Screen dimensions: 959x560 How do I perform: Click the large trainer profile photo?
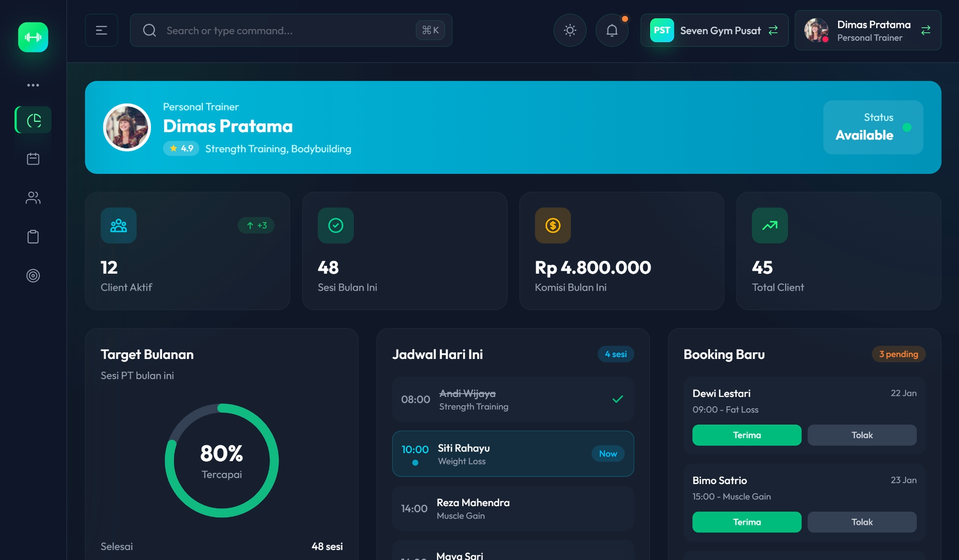pyautogui.click(x=127, y=127)
